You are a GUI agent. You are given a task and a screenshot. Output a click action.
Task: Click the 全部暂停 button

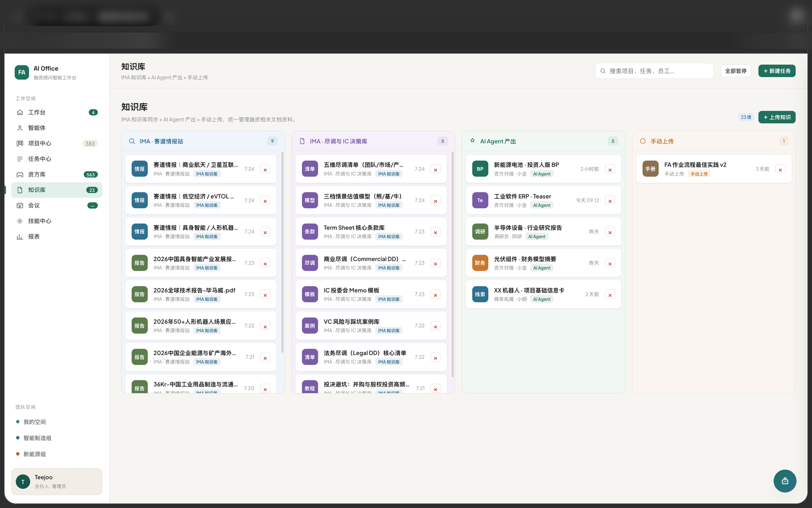point(736,71)
